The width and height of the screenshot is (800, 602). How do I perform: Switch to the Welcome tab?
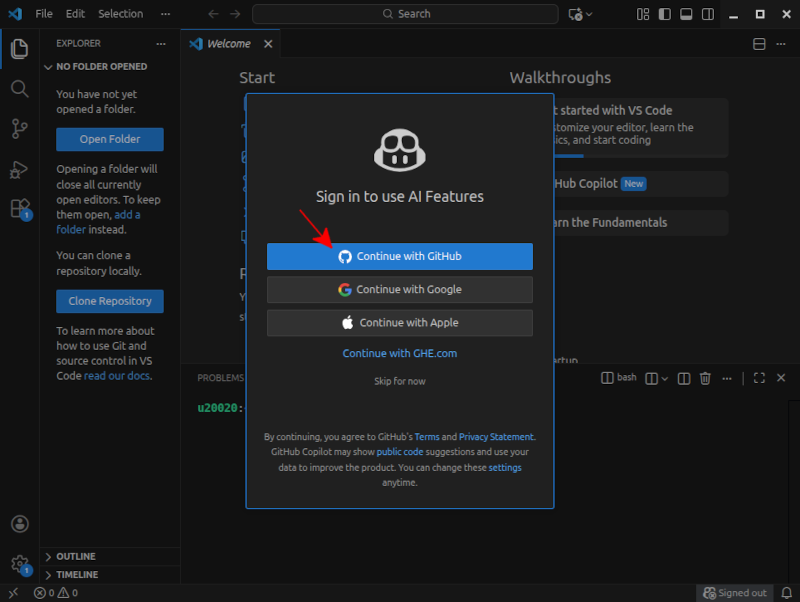[228, 44]
